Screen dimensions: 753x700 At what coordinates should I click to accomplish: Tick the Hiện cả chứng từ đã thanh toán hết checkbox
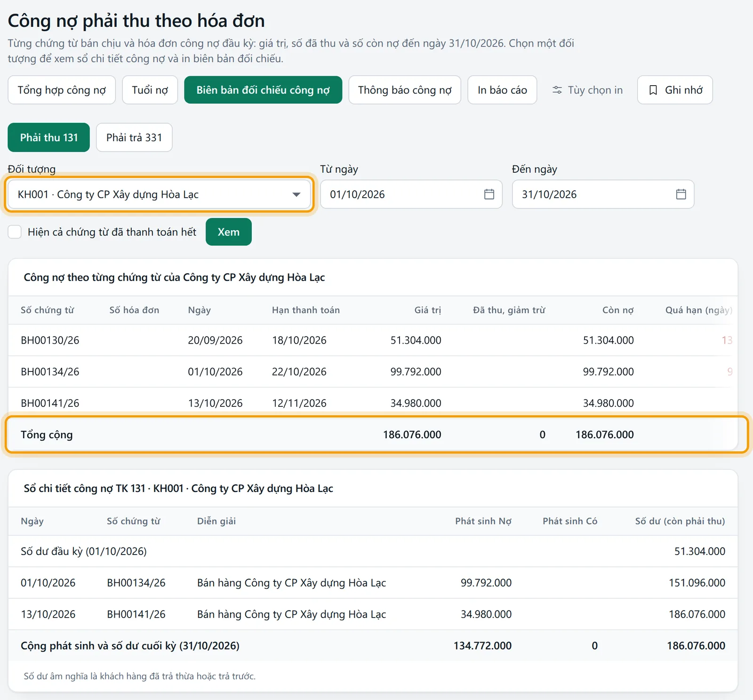(15, 232)
